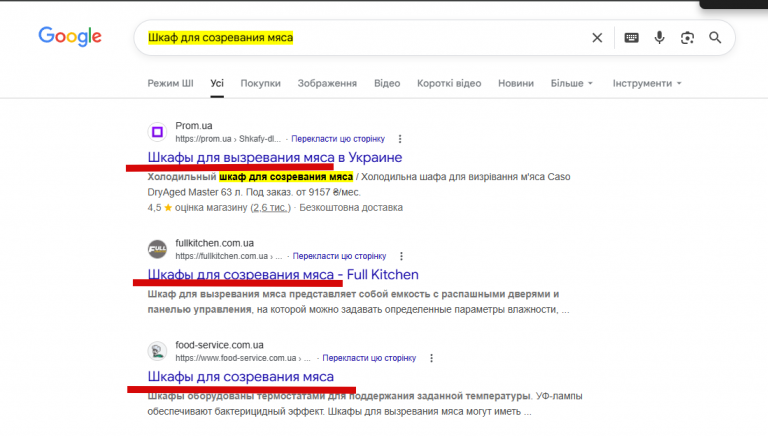Click the Безкоштовна доставка text
768x437 pixels.
pos(351,208)
